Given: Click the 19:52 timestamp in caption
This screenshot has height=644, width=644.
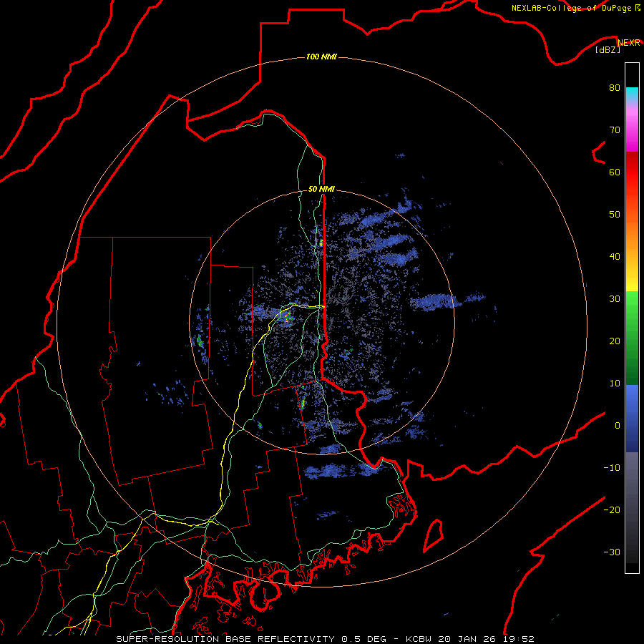Looking at the screenshot, I should [x=518, y=639].
